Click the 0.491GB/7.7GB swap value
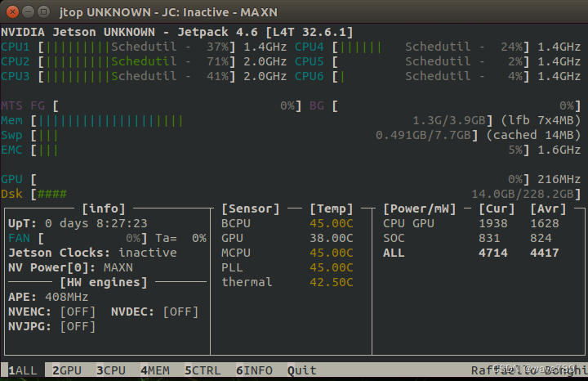This screenshot has height=381, width=588. [423, 135]
